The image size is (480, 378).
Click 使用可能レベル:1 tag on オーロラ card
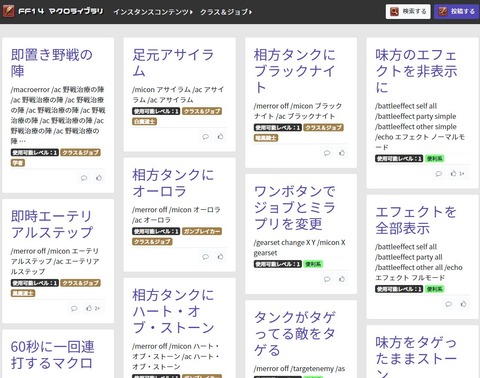click(x=156, y=231)
